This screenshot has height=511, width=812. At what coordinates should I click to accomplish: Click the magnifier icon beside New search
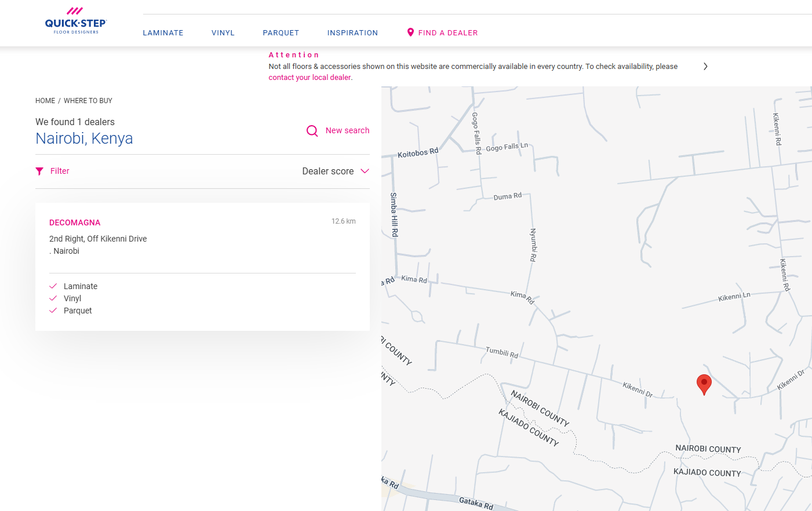coord(312,131)
